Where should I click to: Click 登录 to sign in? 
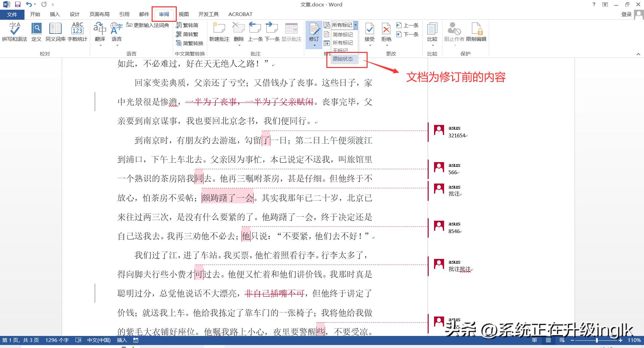(x=626, y=14)
